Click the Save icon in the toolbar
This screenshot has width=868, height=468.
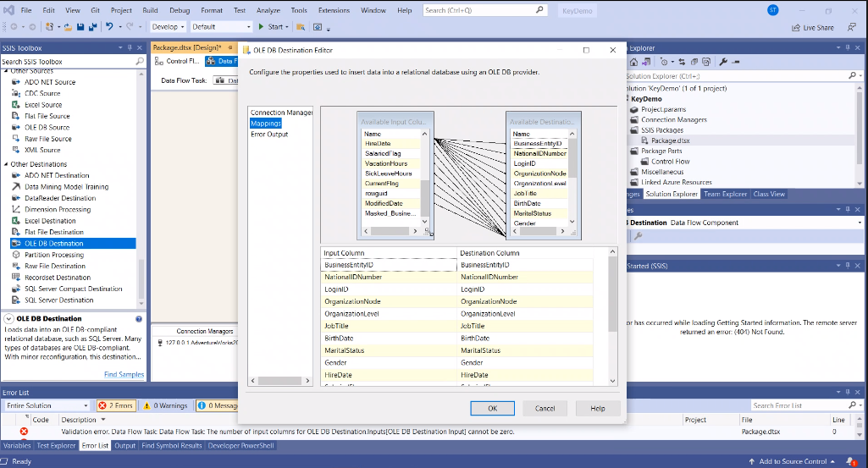80,26
